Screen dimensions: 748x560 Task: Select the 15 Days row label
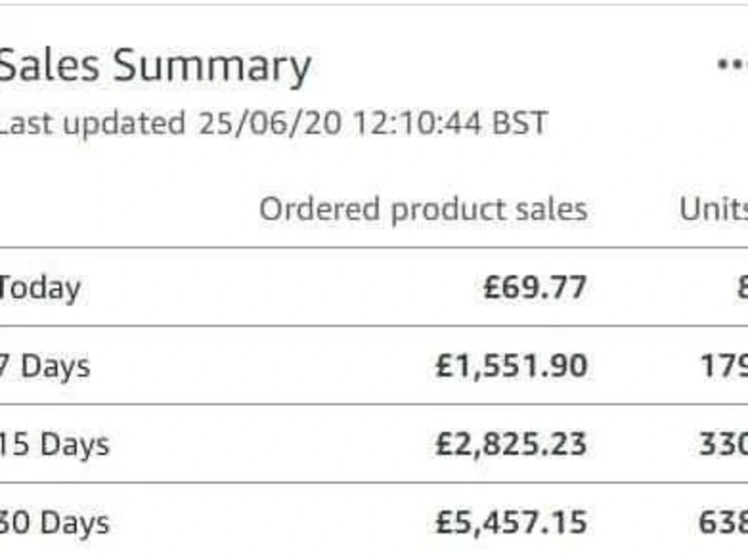pyautogui.click(x=55, y=445)
